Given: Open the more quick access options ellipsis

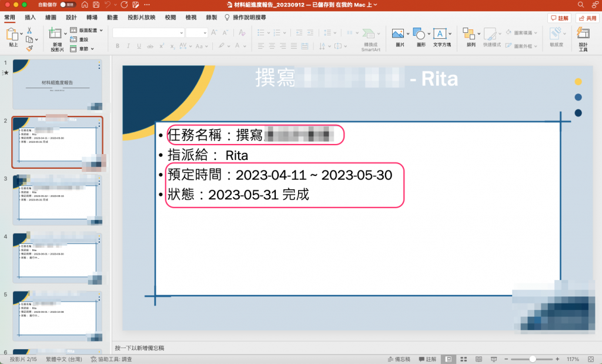Looking at the screenshot, I should [146, 5].
